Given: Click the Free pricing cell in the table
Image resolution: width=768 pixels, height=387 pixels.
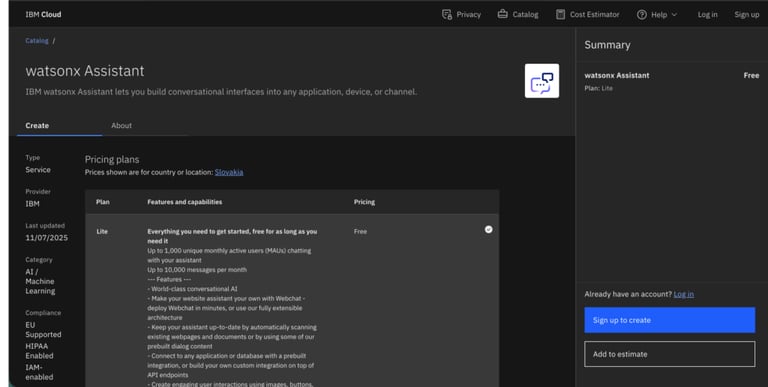Looking at the screenshot, I should coord(360,231).
